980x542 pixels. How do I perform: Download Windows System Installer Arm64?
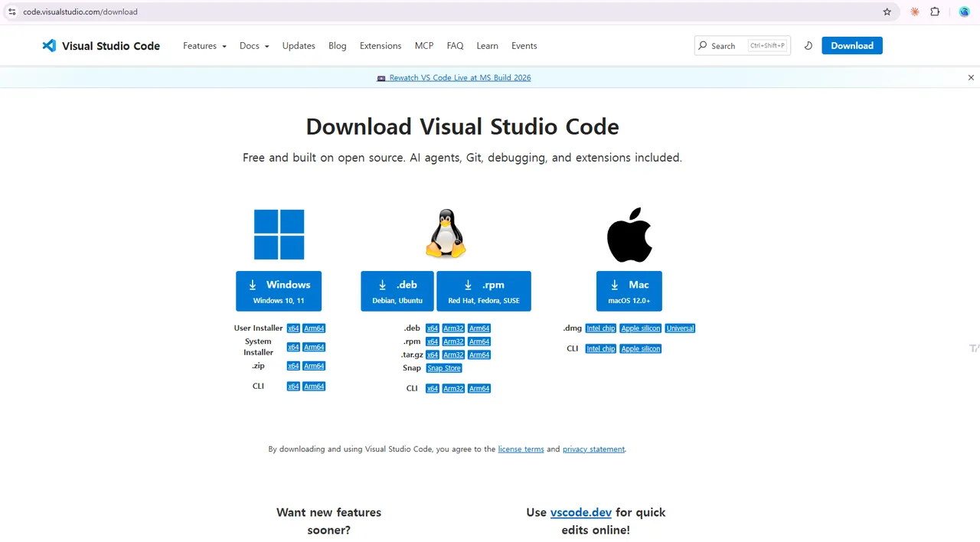click(314, 348)
